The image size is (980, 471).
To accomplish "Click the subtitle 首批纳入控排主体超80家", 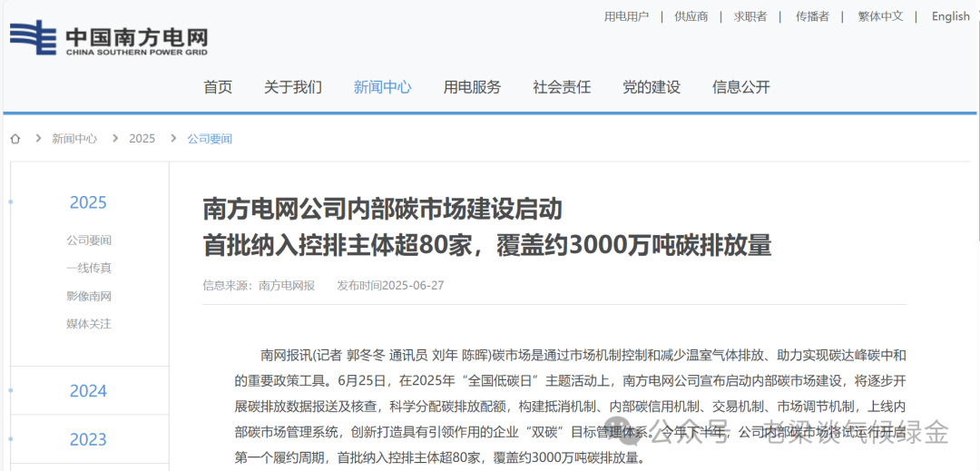I will tap(338, 246).
